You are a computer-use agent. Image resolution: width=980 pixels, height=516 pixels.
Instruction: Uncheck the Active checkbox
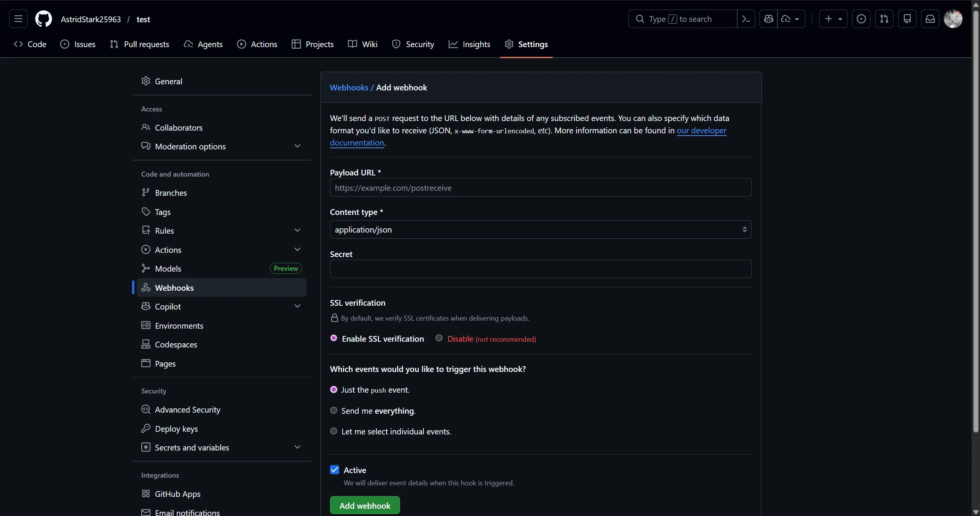coord(335,470)
